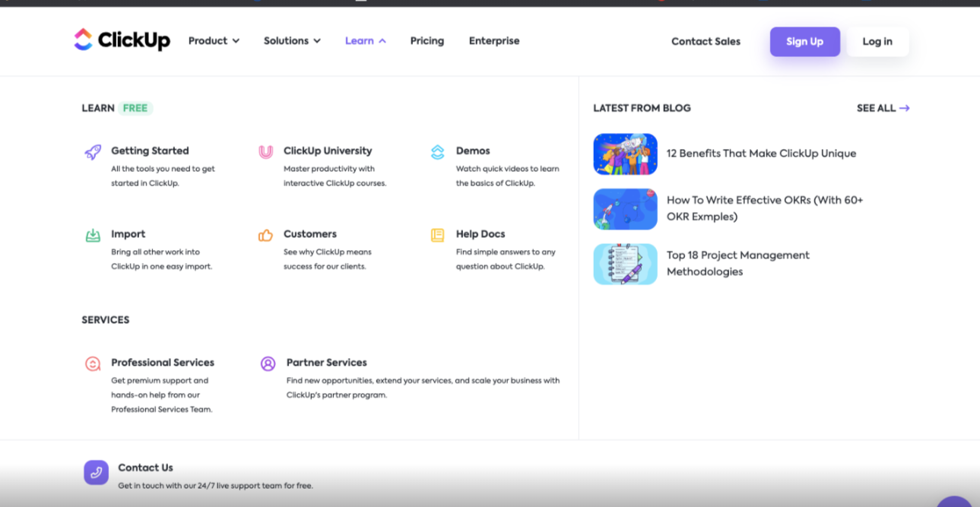Open the 12 Benefits blog thumbnail

625,154
